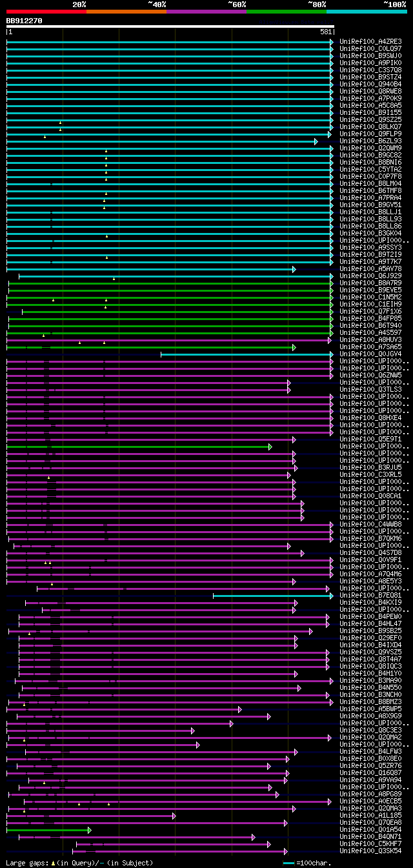Select the UniRef100_Q9SZ25 label

coord(370,119)
